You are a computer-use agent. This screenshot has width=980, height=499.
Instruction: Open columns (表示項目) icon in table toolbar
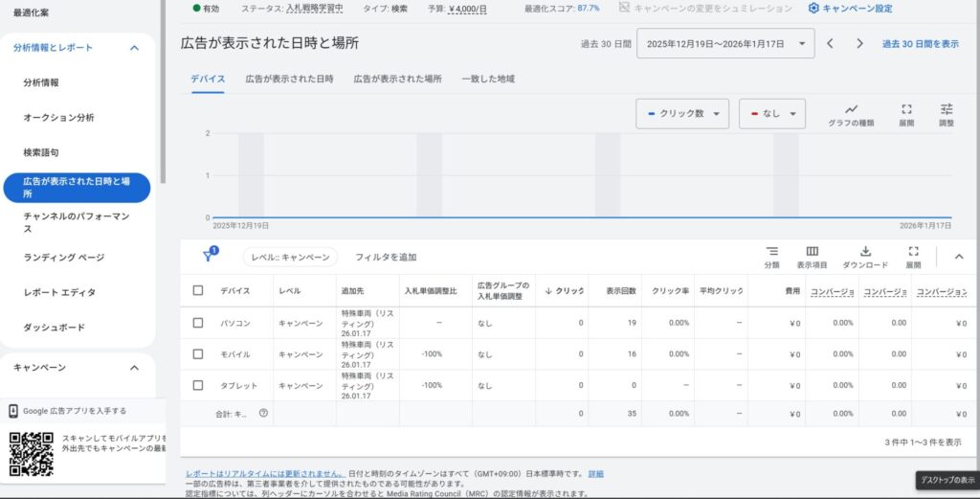[812, 251]
